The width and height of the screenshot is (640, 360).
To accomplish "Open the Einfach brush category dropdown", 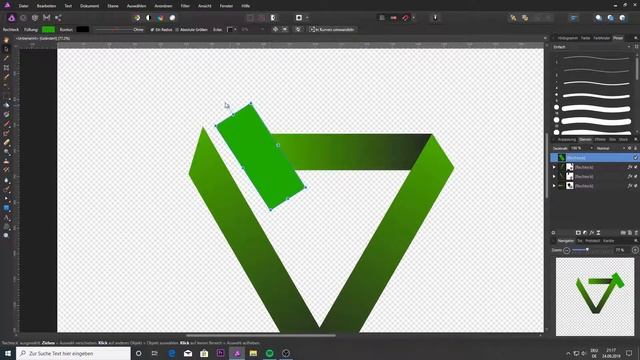I will [x=591, y=47].
